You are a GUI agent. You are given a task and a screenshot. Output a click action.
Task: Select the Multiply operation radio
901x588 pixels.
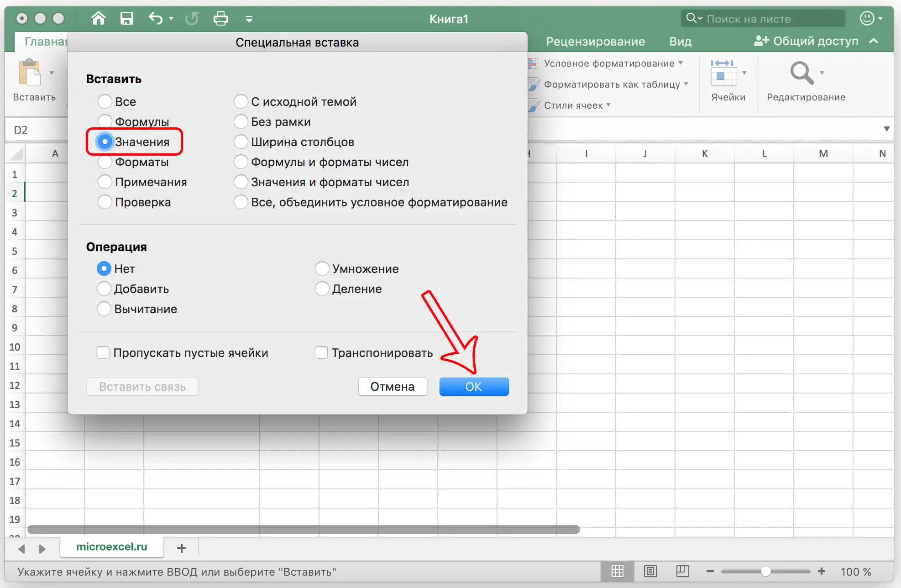coord(322,268)
